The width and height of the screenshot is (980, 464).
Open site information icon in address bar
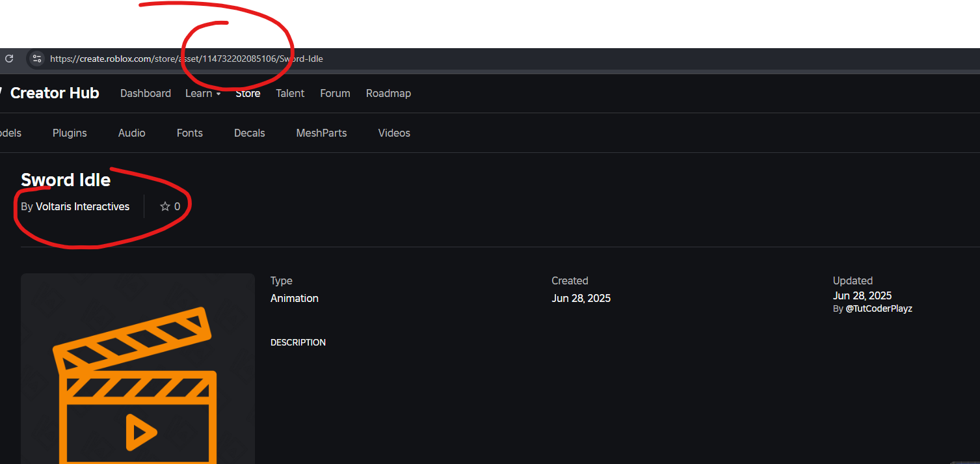37,59
